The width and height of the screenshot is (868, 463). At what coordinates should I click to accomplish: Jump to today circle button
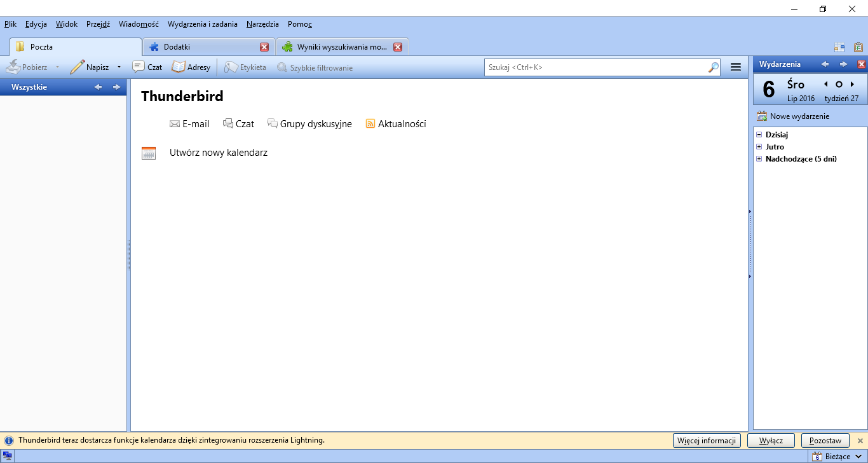pos(839,84)
